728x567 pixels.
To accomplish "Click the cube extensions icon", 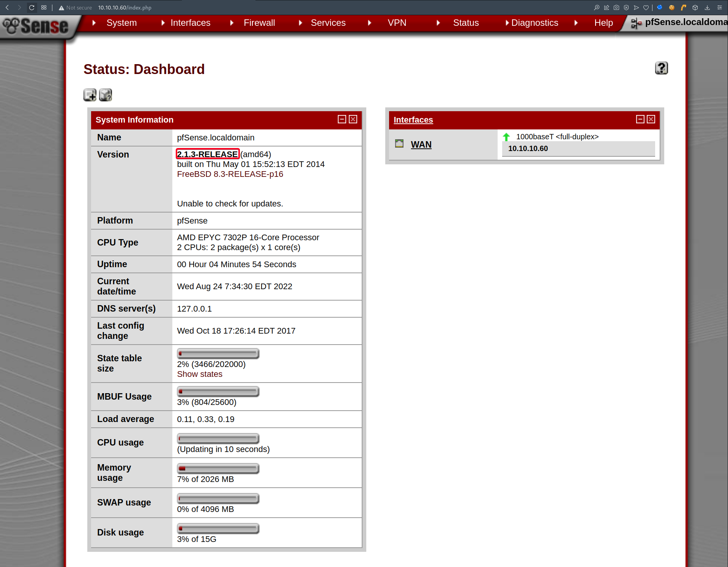I will (x=695, y=8).
